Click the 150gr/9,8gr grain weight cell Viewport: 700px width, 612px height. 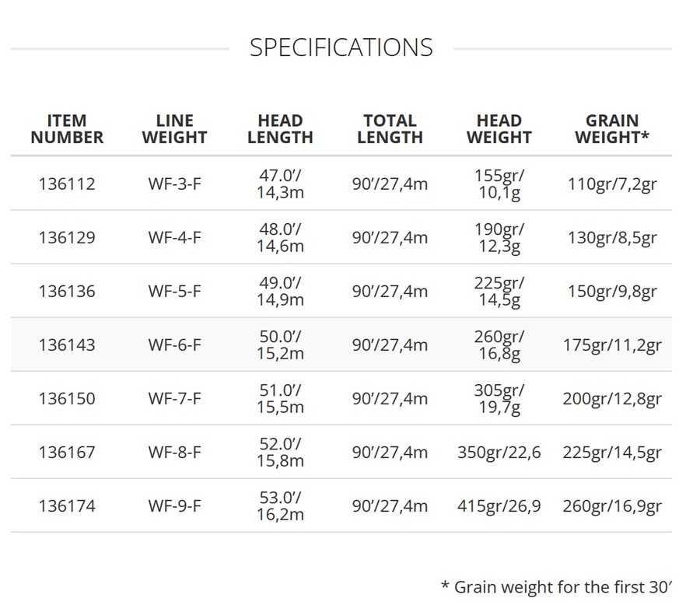coord(612,292)
